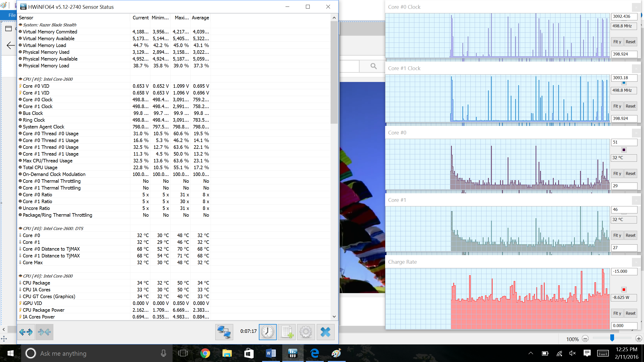Edit the Core #0 Clock maximum value 3092.436
This screenshot has width=644, height=362.
pyautogui.click(x=624, y=16)
